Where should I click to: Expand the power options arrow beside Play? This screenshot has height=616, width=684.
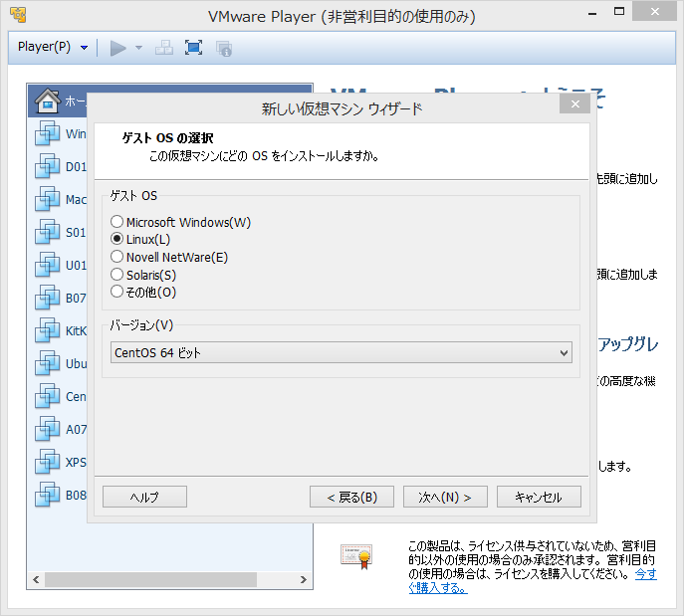(x=138, y=48)
